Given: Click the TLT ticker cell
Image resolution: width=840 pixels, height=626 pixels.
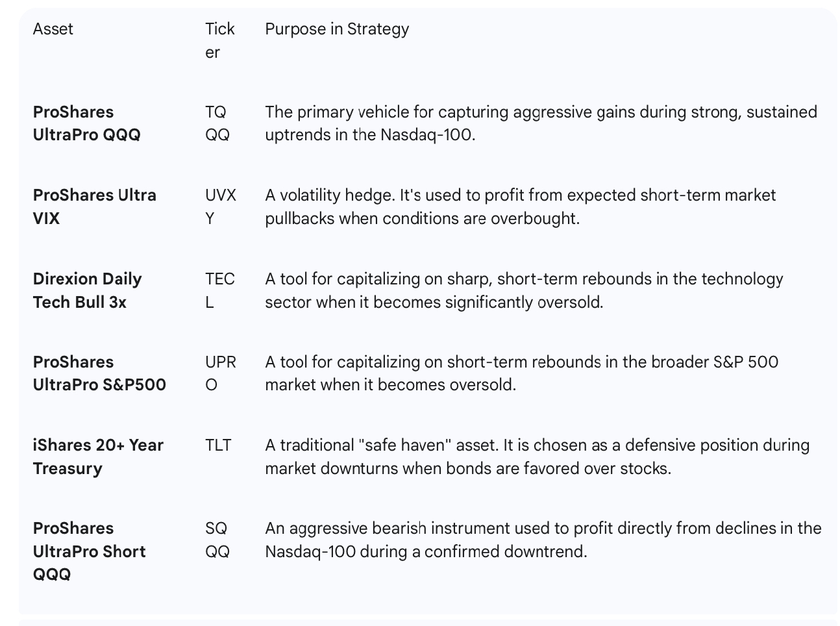Looking at the screenshot, I should 218,445.
